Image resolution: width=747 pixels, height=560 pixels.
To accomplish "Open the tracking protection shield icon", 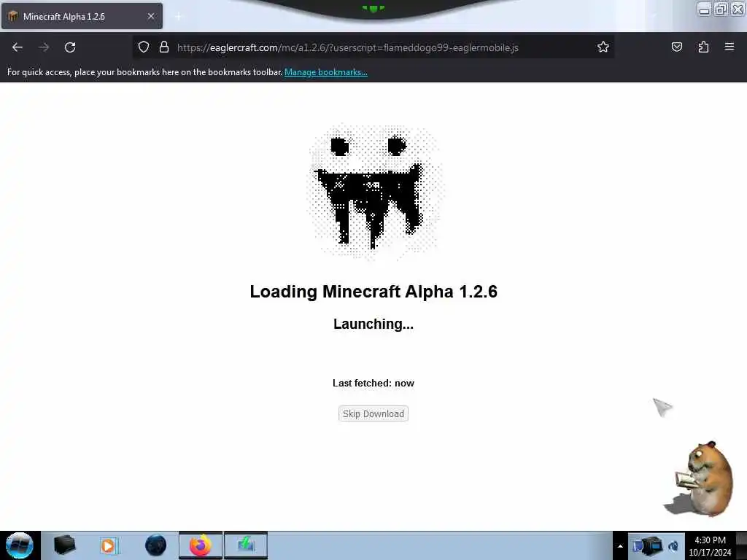I will (x=144, y=47).
